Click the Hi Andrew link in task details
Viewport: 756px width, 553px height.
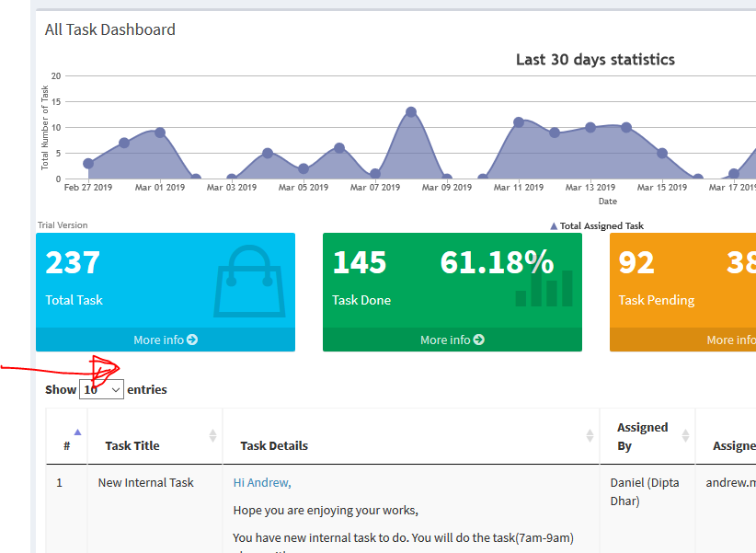click(x=262, y=482)
